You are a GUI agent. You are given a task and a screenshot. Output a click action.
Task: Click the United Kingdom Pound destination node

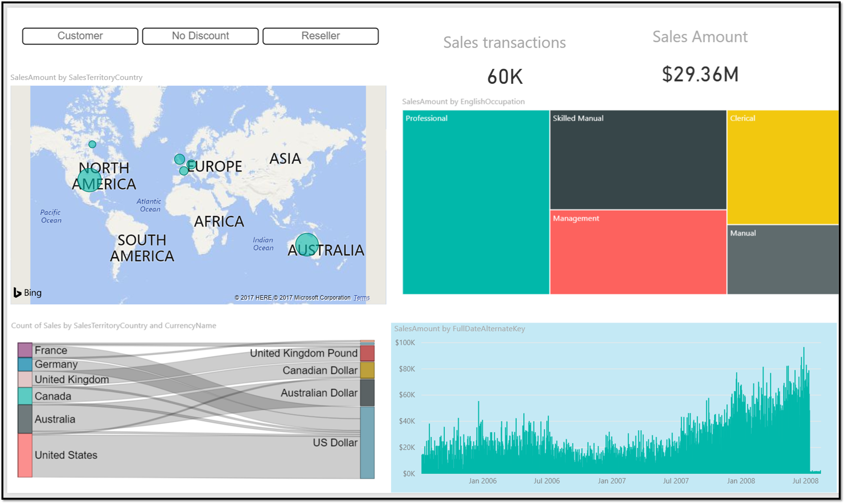click(367, 353)
